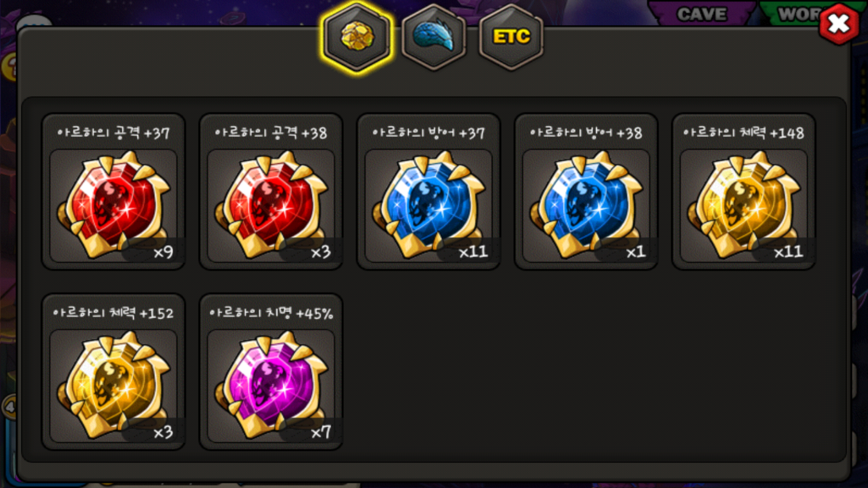This screenshot has width=868, height=488.
Task: Close the inventory with red X
Action: (x=839, y=24)
